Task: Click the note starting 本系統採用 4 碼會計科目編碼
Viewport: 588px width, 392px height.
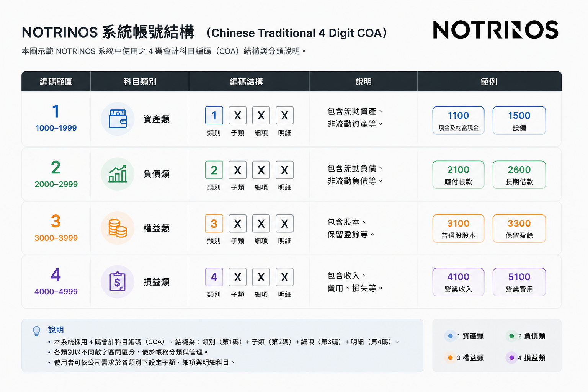Action: click(x=226, y=341)
